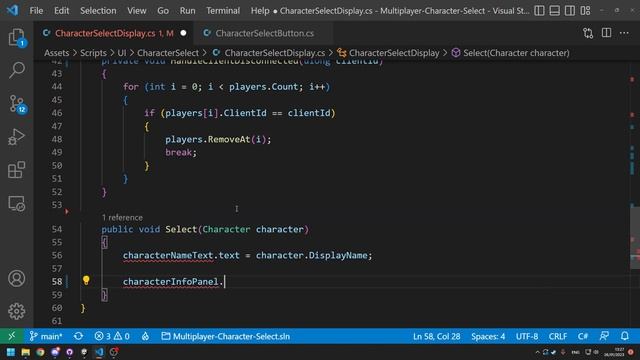The width and height of the screenshot is (640, 360).
Task: Close CharacterSelectDisplay.cs via unsaved dot
Action: pos(184,33)
